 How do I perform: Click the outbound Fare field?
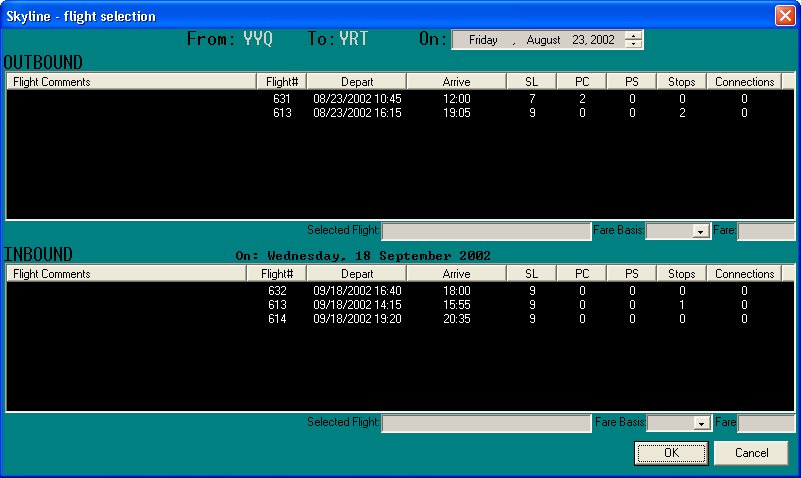click(x=766, y=231)
